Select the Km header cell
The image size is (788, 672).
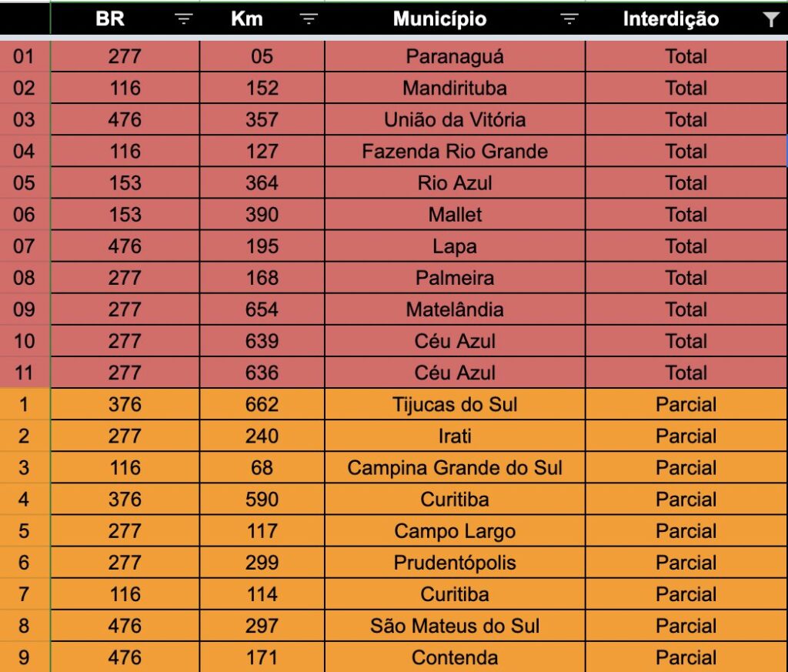(x=262, y=19)
